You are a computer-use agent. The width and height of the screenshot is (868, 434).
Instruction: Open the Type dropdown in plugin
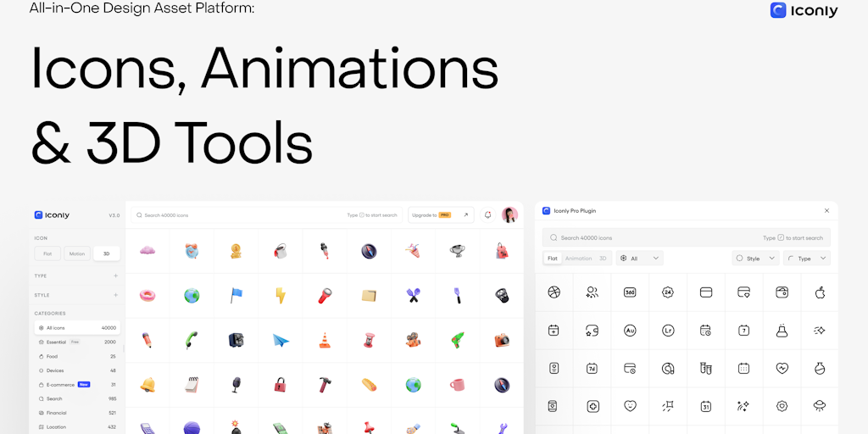[x=807, y=259]
